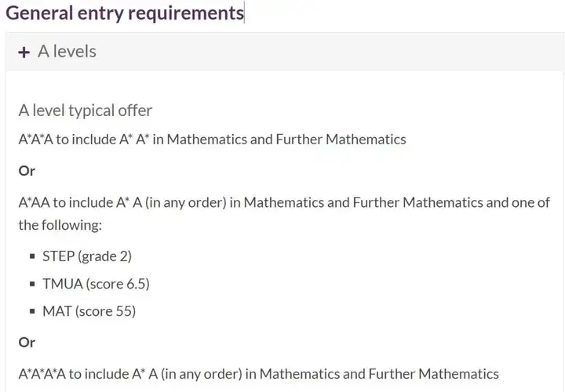The image size is (565, 392).
Task: Click the first bold Or separator
Action: tap(27, 171)
